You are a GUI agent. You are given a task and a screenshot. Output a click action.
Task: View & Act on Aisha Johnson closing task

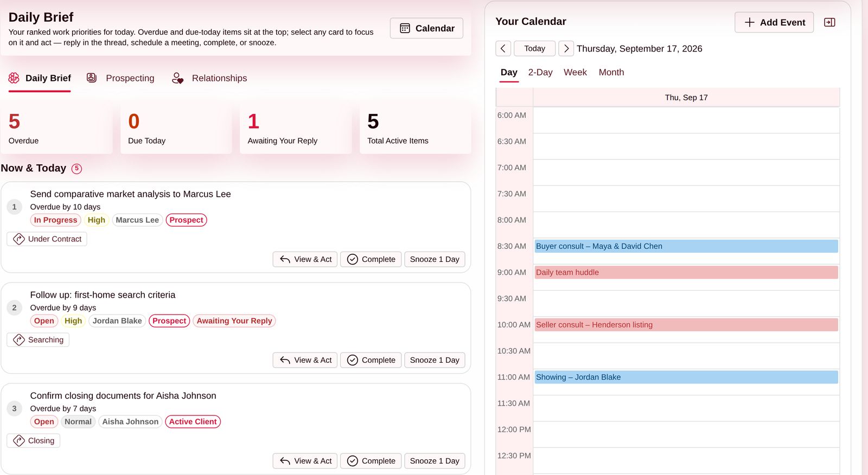tap(305, 461)
